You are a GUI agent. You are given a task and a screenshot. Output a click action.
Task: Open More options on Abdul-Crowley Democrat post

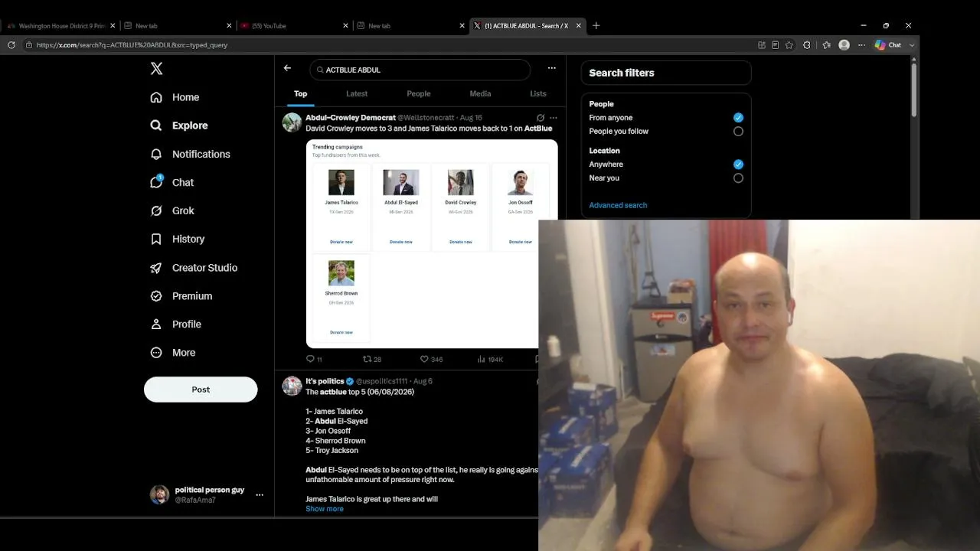[554, 118]
